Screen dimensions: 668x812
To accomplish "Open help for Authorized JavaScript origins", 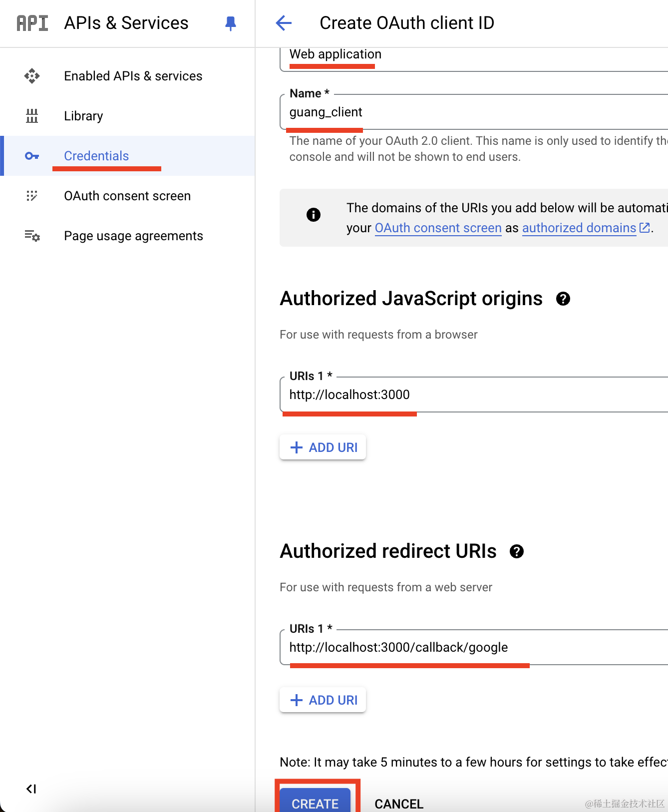I will 563,299.
